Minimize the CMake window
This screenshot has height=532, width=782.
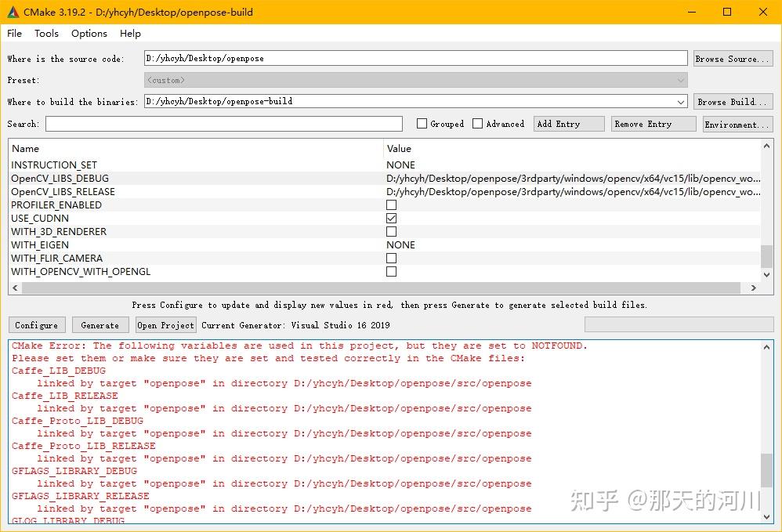[692, 12]
